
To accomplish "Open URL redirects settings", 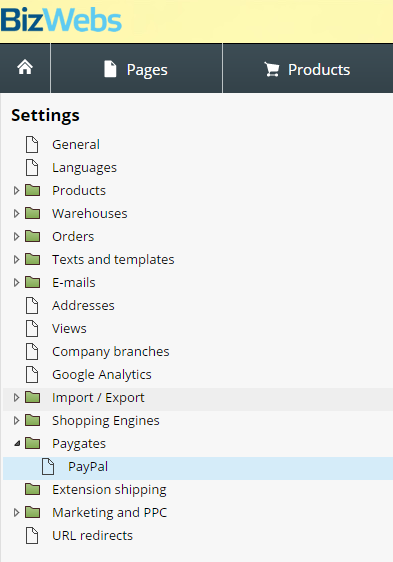I will [x=93, y=535].
